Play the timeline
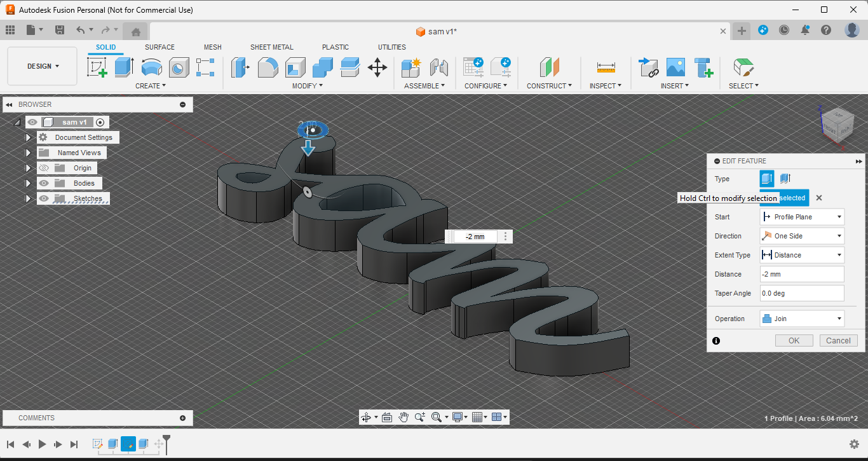 coord(42,444)
